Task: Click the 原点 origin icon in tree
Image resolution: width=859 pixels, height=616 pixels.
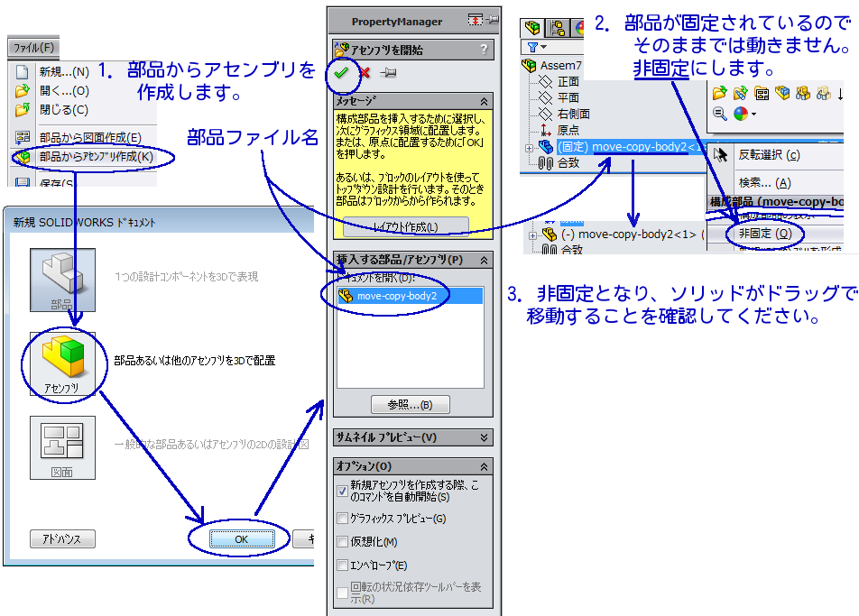Action: tap(546, 130)
